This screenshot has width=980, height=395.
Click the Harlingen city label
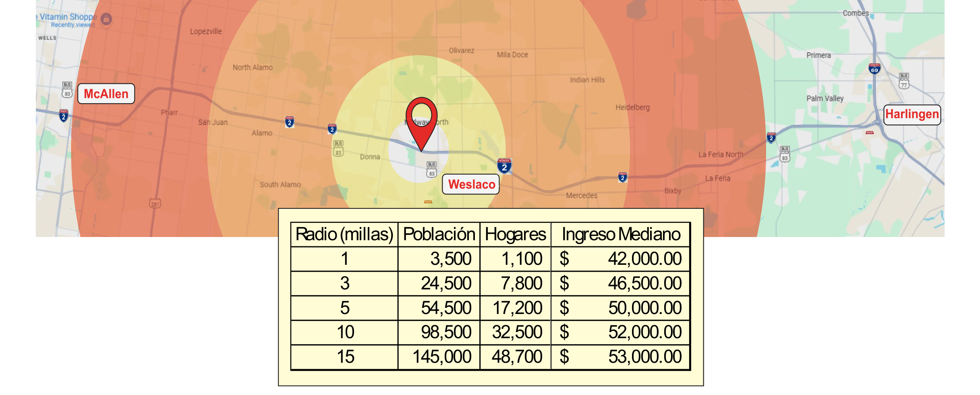[912, 114]
